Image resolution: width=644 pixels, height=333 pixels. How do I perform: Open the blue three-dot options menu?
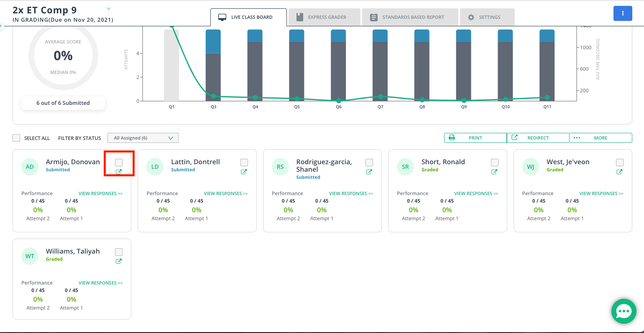[x=623, y=13]
